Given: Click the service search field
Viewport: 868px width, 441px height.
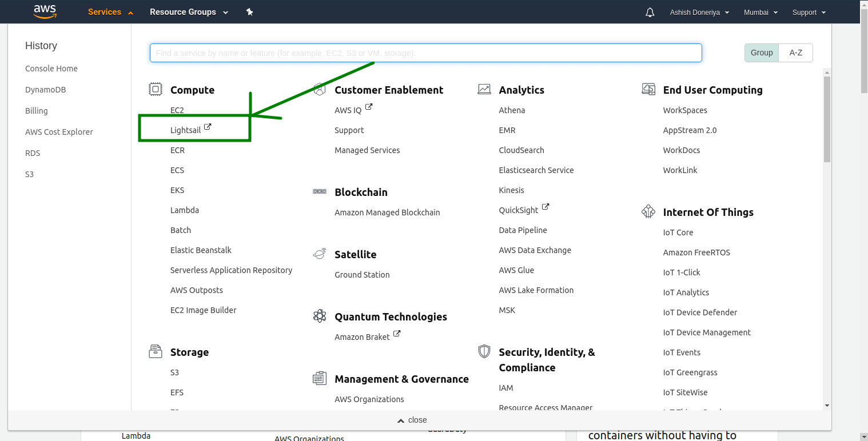Looking at the screenshot, I should pyautogui.click(x=425, y=53).
